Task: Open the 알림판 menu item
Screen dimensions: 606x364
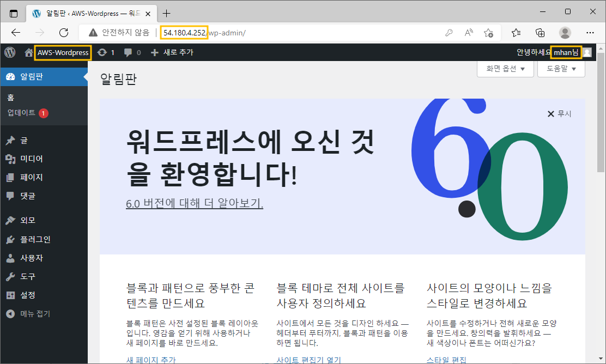Action: (x=44, y=76)
